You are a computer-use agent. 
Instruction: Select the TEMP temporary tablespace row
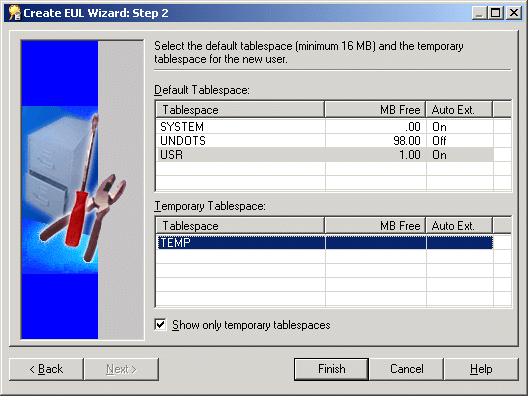click(x=325, y=242)
